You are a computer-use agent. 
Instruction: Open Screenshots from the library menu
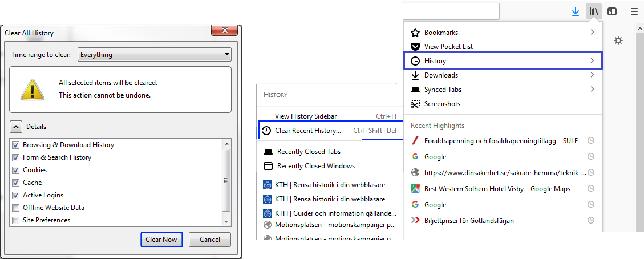coord(442,104)
